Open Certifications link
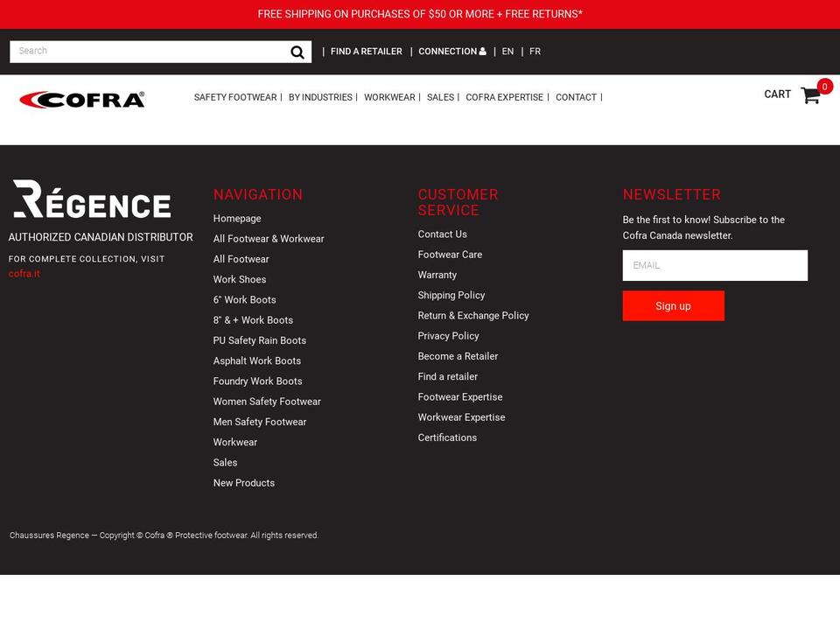The height and width of the screenshot is (630, 840). pos(447,437)
